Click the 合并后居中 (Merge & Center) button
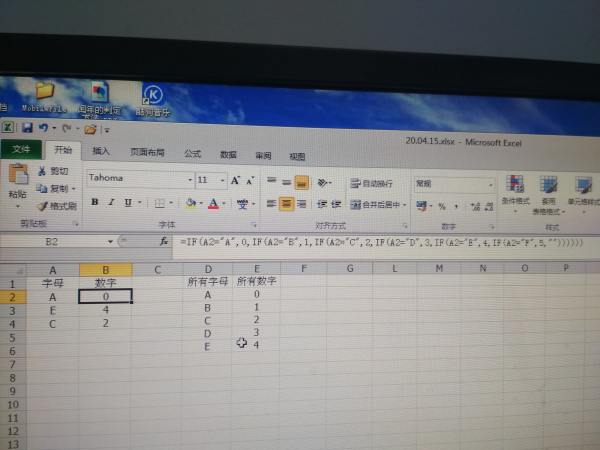 [375, 205]
